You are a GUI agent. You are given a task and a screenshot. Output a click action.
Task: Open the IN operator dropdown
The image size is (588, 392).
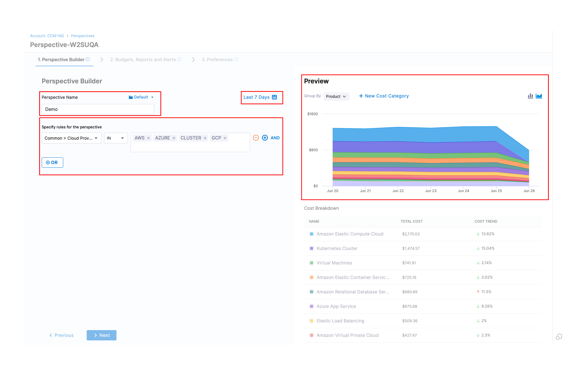tap(115, 138)
